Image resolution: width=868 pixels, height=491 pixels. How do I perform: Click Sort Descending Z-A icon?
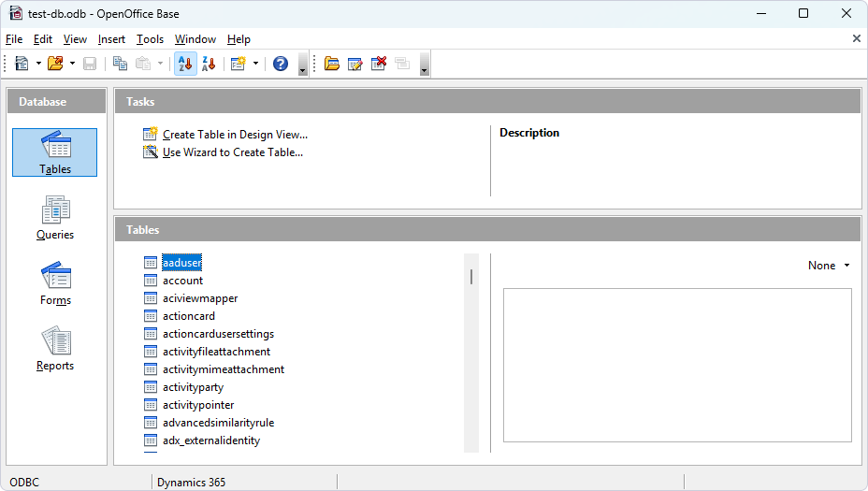[209, 64]
